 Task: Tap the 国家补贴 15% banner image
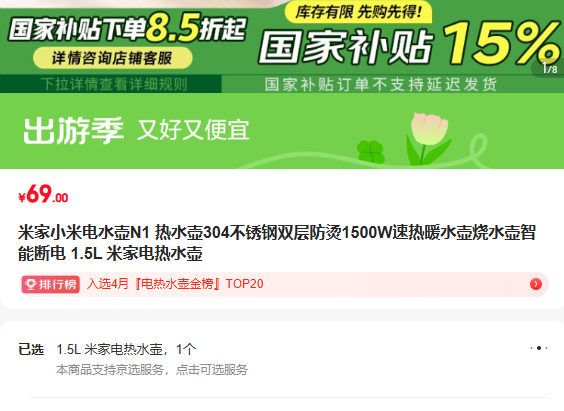click(x=409, y=44)
